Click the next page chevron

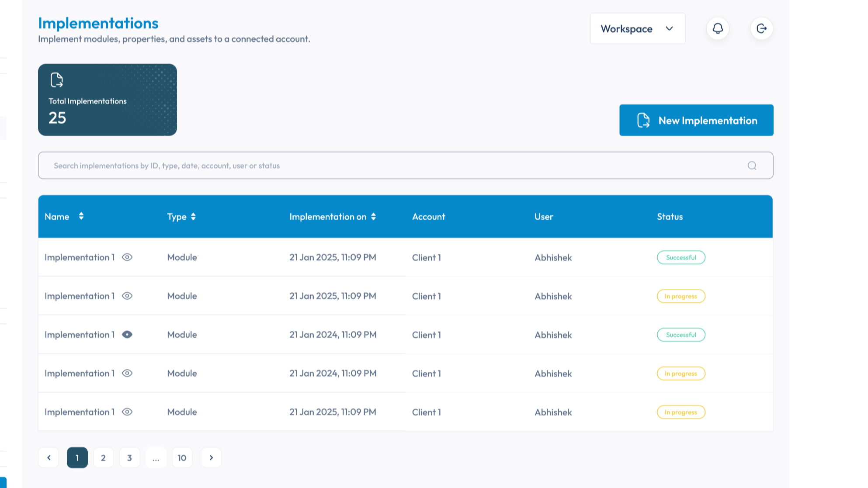click(211, 457)
